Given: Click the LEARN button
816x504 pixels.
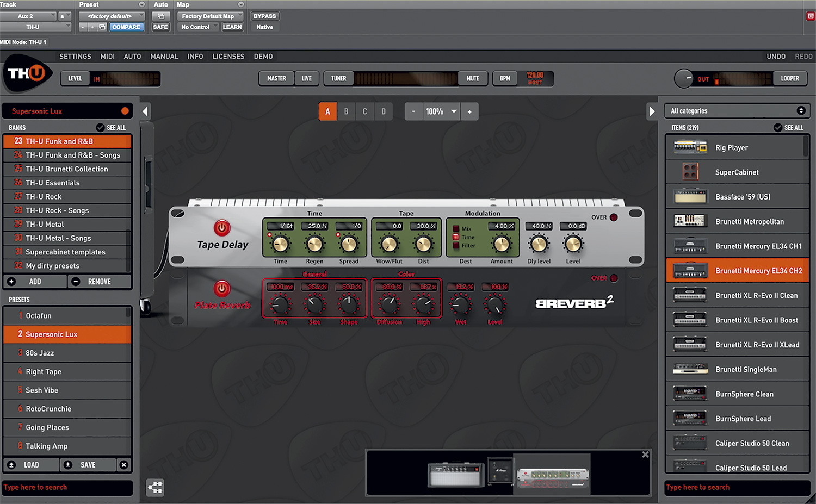Looking at the screenshot, I should [232, 27].
